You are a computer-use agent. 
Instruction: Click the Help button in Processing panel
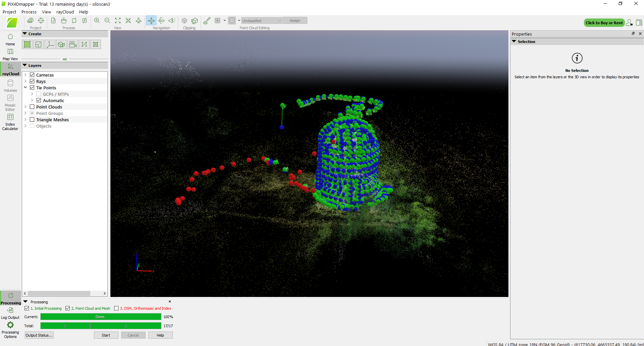click(160, 335)
